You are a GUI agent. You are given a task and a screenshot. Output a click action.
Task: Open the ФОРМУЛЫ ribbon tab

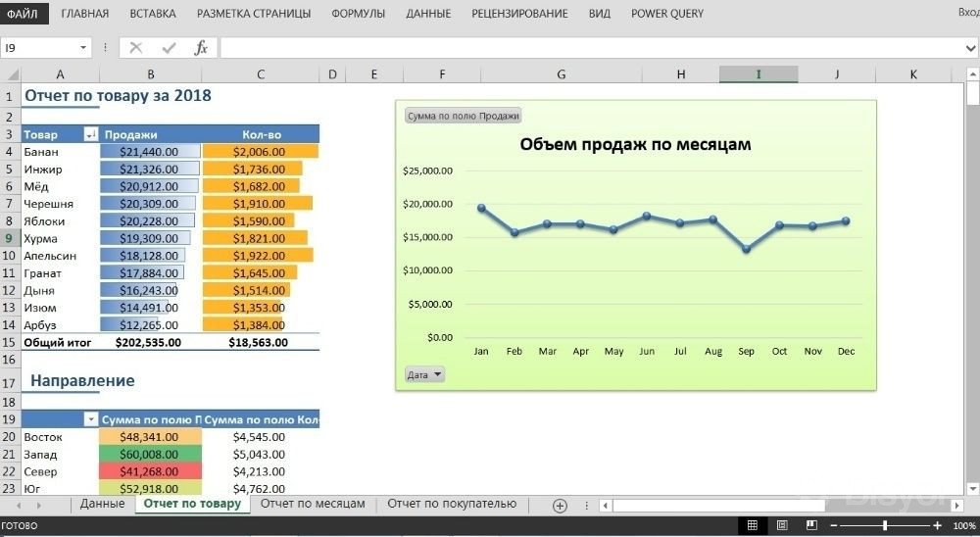click(358, 14)
